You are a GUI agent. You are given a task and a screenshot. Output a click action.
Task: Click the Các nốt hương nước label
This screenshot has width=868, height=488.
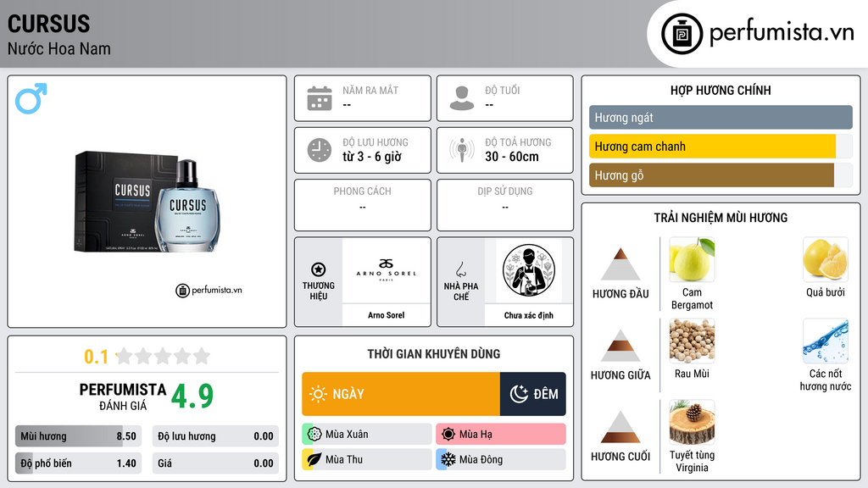pyautogui.click(x=826, y=380)
